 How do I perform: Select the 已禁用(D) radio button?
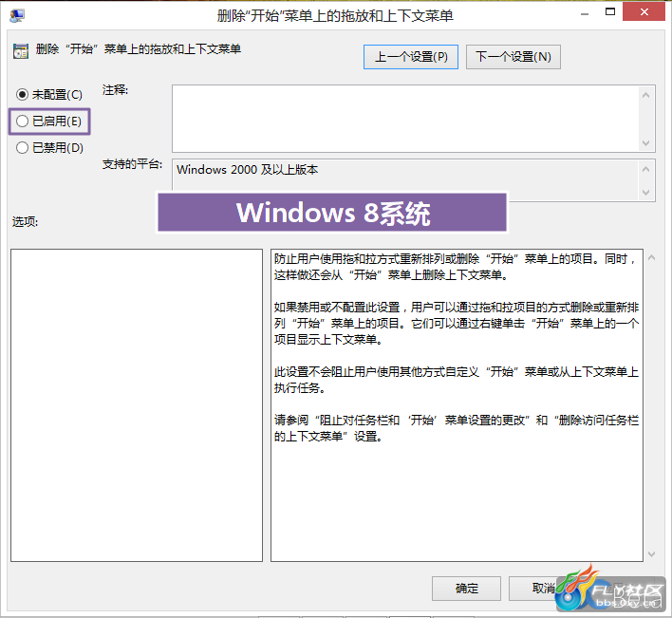[x=49, y=148]
